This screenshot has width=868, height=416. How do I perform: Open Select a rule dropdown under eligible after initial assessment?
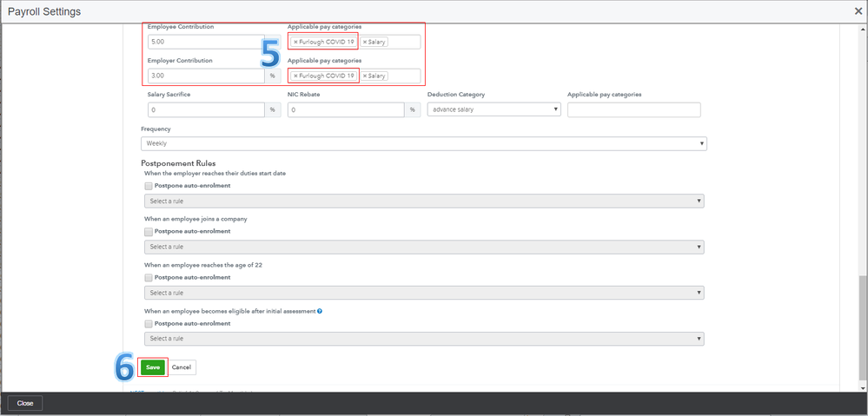[x=424, y=339]
